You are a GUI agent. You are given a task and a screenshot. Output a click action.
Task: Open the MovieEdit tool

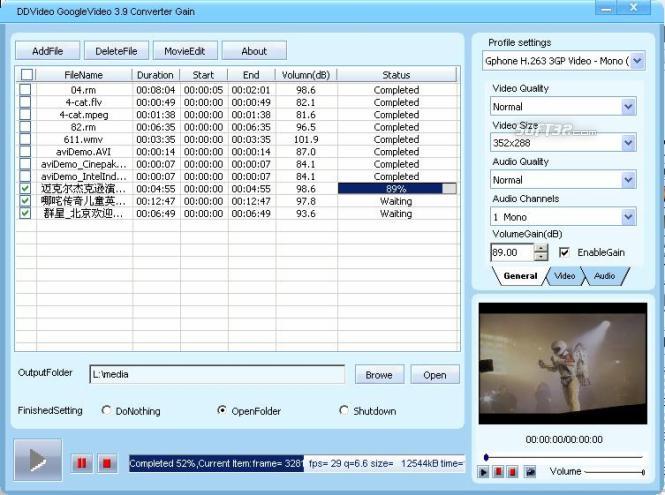[185, 51]
